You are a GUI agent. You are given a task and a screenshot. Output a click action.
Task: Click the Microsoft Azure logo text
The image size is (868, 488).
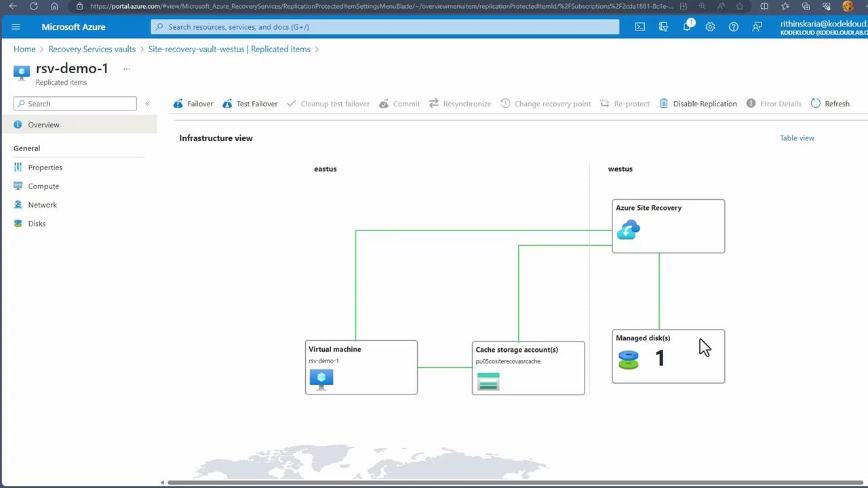73,27
